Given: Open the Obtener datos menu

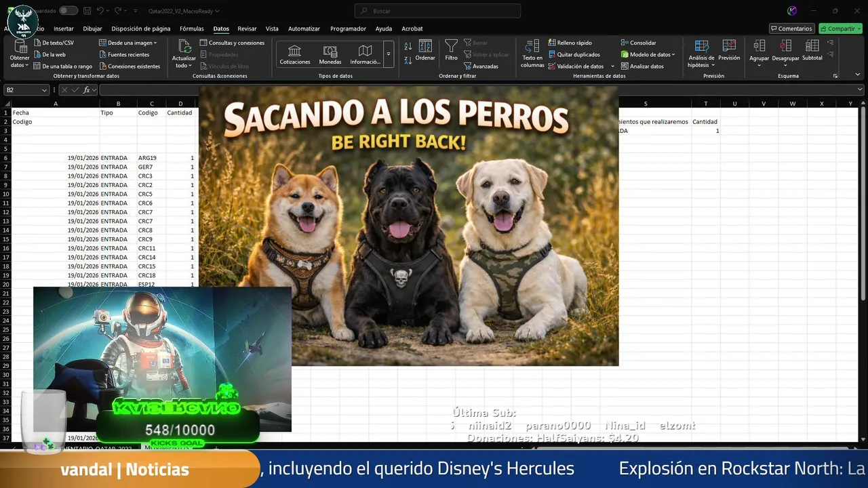Looking at the screenshot, I should coord(19,54).
